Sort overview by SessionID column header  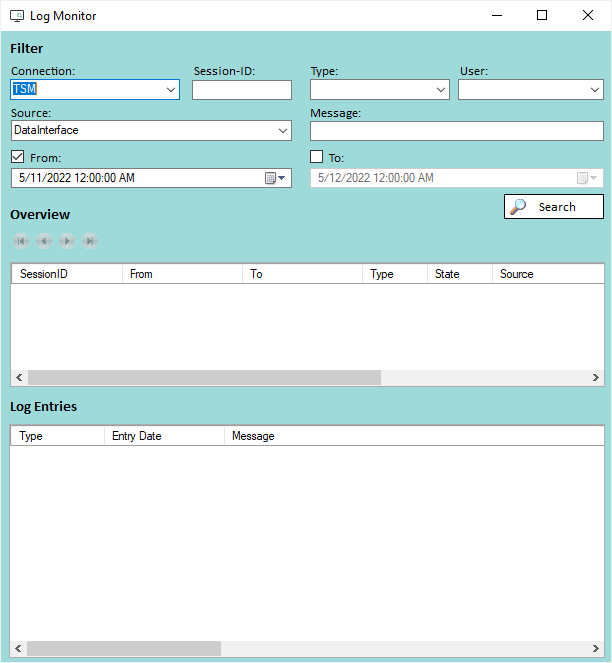(66, 274)
